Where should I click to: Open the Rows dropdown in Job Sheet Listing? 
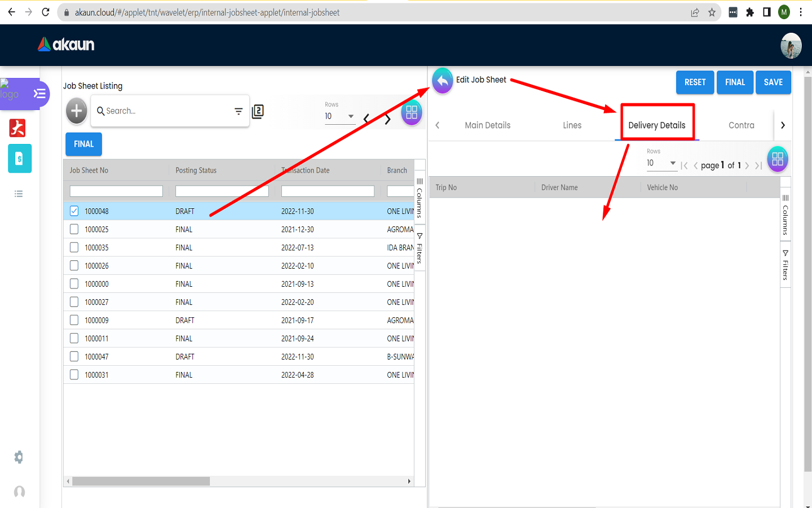(x=339, y=116)
